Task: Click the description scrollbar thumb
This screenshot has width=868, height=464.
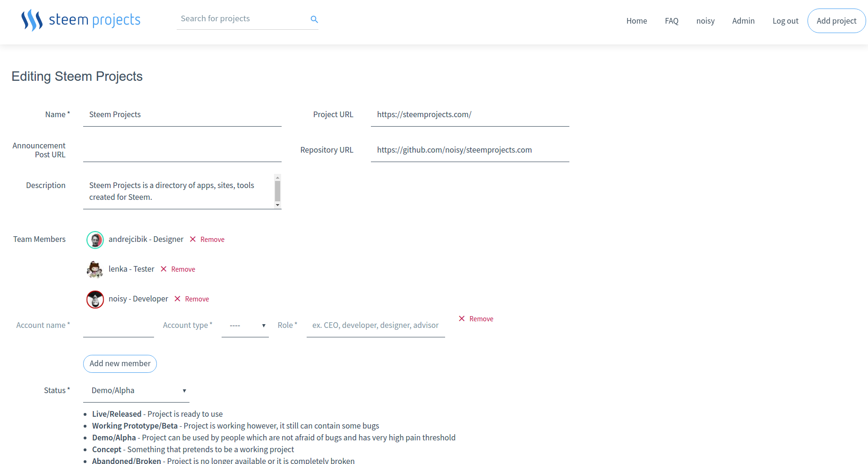Action: [278, 191]
